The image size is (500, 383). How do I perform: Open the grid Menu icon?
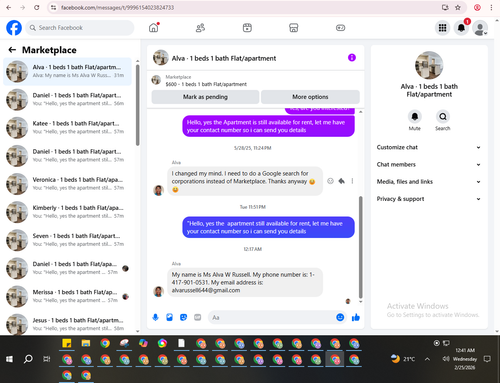[x=442, y=28]
